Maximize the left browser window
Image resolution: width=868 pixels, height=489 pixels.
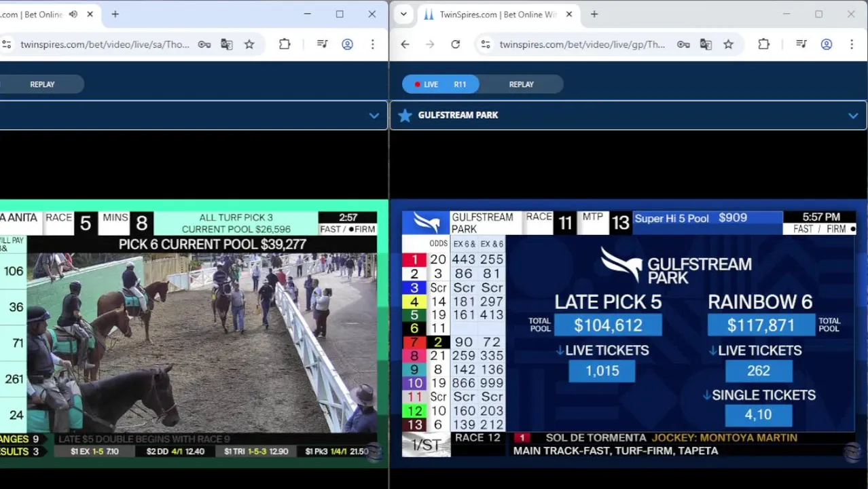(340, 14)
